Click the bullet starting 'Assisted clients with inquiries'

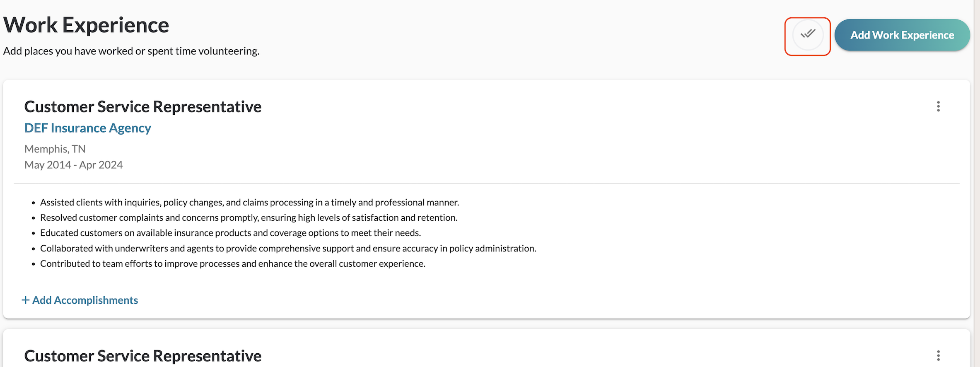click(x=249, y=202)
